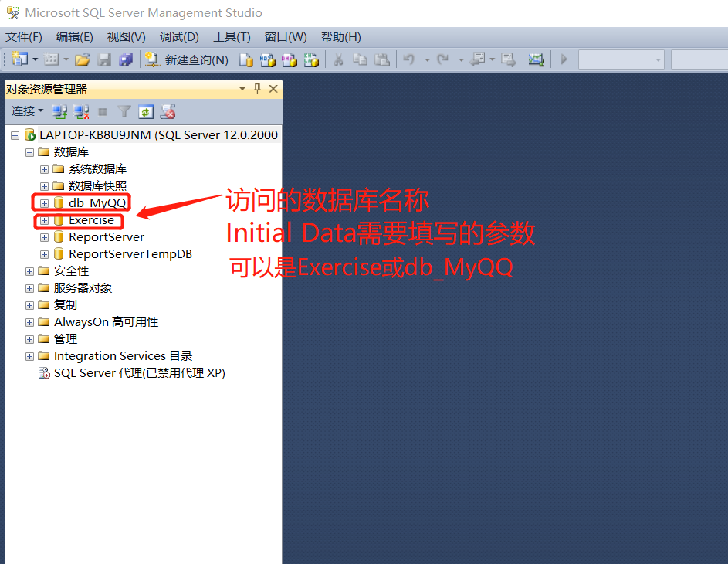Click the Delete script icon in Object Explorer
Viewport: 728px width, 564px height.
pos(168,111)
